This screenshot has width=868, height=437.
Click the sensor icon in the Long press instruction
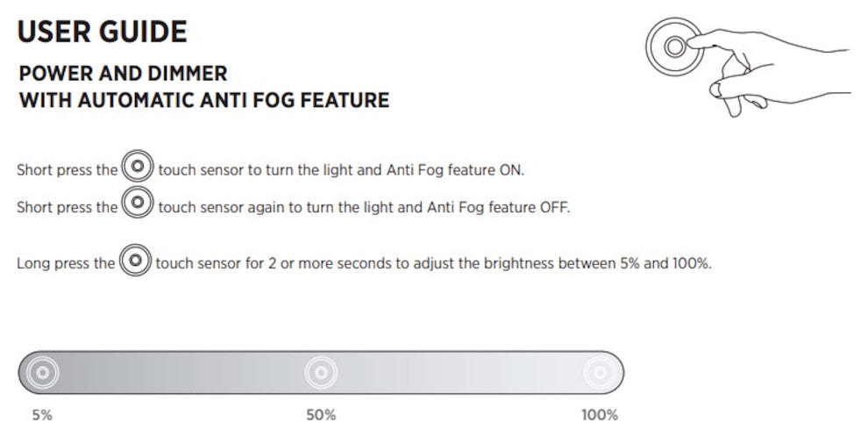tap(135, 261)
